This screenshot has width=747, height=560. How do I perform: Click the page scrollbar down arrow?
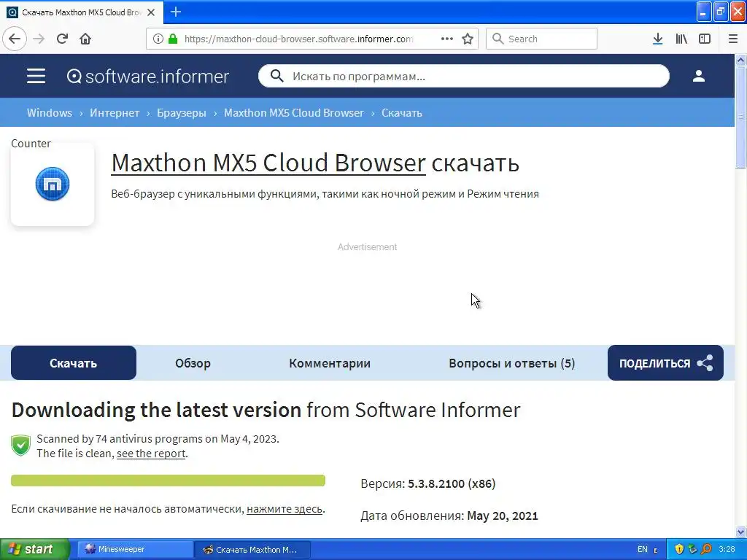(x=741, y=532)
